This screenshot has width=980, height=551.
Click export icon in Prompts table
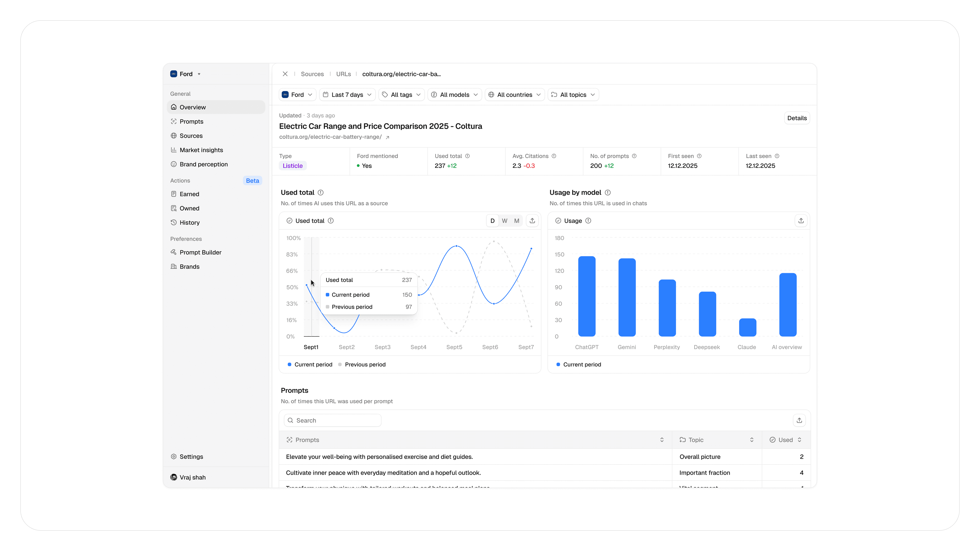(799, 420)
